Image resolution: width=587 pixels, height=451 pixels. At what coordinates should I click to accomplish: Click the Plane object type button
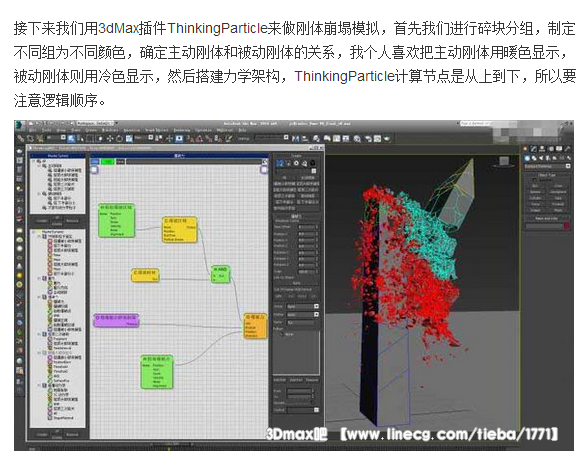pos(558,210)
